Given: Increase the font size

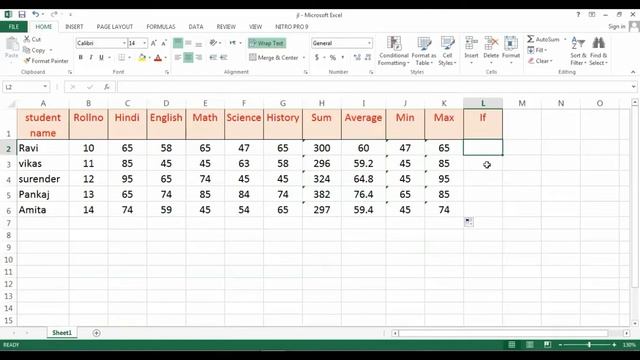Looking at the screenshot, I should tap(153, 43).
